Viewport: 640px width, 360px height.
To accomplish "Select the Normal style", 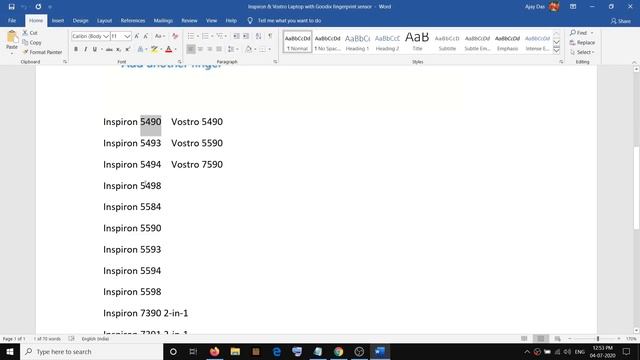I will click(x=297, y=42).
